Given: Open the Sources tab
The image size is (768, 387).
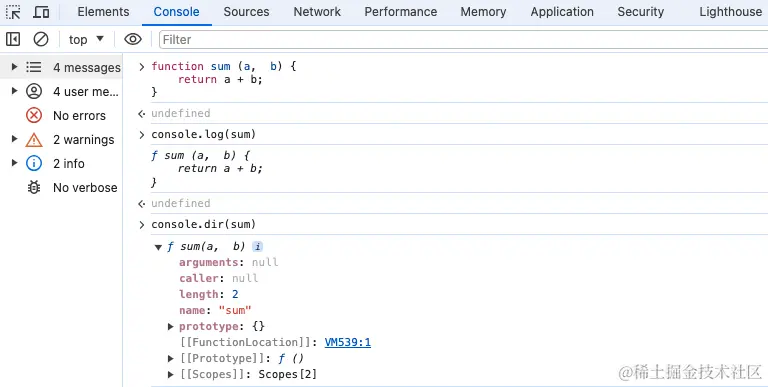Looking at the screenshot, I should [x=246, y=12].
